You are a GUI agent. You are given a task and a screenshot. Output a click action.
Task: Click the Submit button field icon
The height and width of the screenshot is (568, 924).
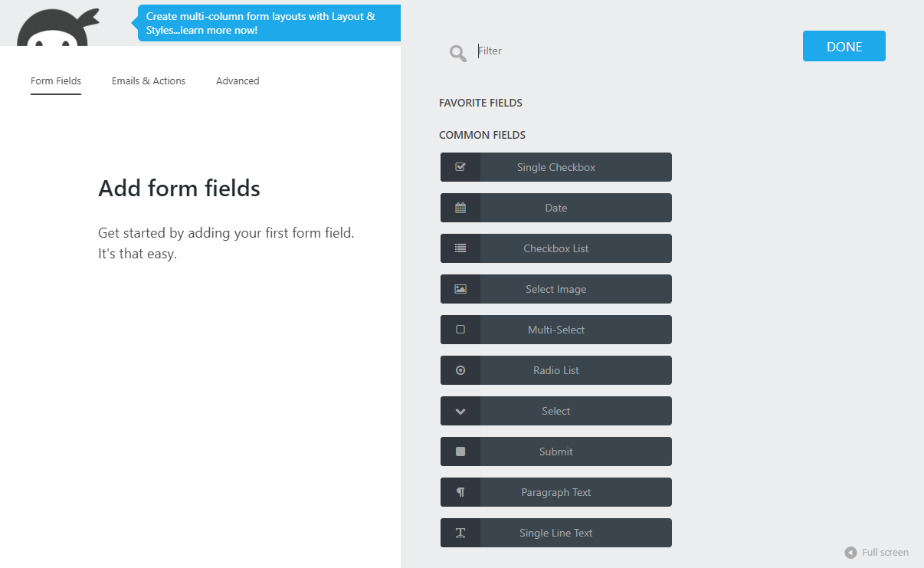click(x=460, y=451)
